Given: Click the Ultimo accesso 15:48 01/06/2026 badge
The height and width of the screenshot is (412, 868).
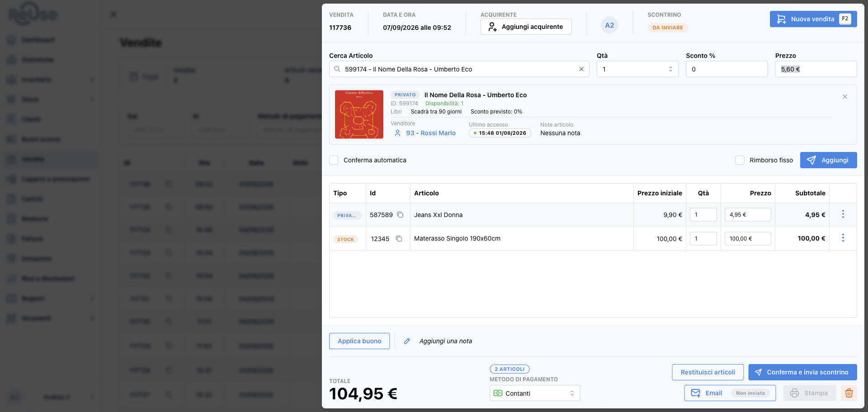Looking at the screenshot, I should (500, 133).
